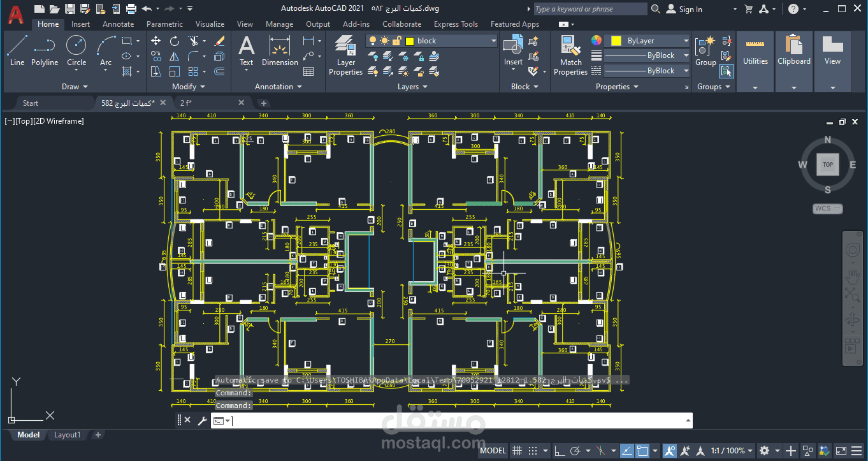This screenshot has height=461, width=868.
Task: Click the Group tool icon
Action: tap(705, 50)
